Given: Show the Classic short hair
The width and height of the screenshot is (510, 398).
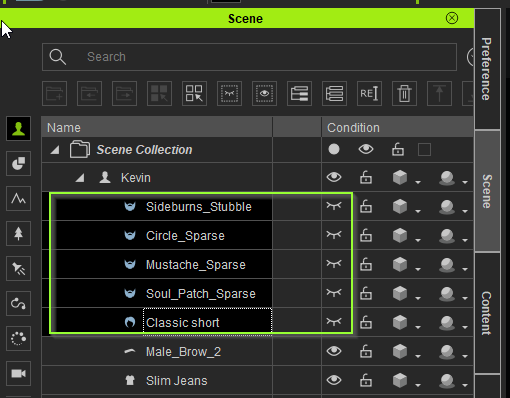Looking at the screenshot, I should [334, 322].
